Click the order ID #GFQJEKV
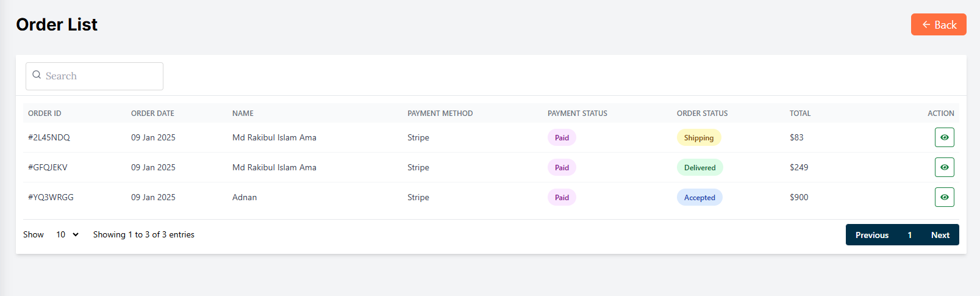This screenshot has width=980, height=296. (x=48, y=167)
